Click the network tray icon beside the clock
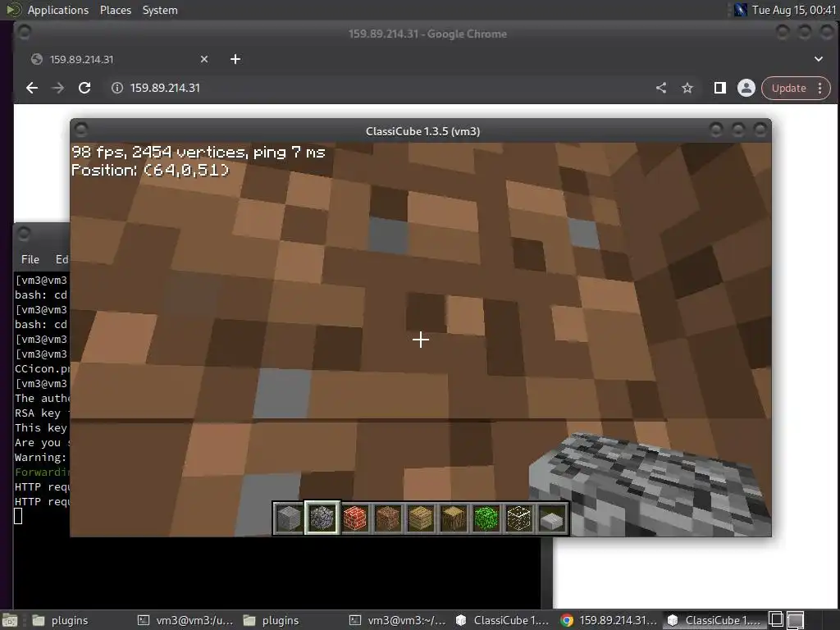840x630 pixels. pyautogui.click(x=741, y=10)
